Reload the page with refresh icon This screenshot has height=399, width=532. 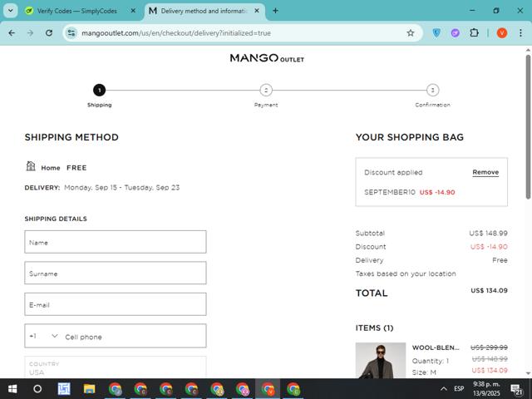click(49, 33)
